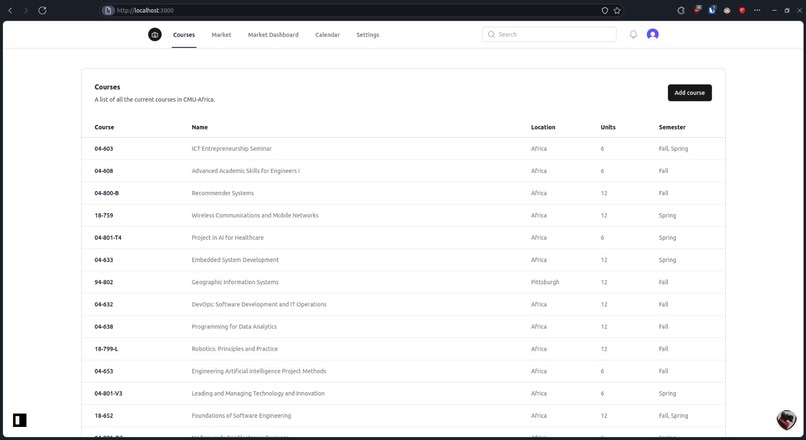Click Wireless Communications and Mobile Networks
Image resolution: width=806 pixels, height=440 pixels.
(x=255, y=215)
